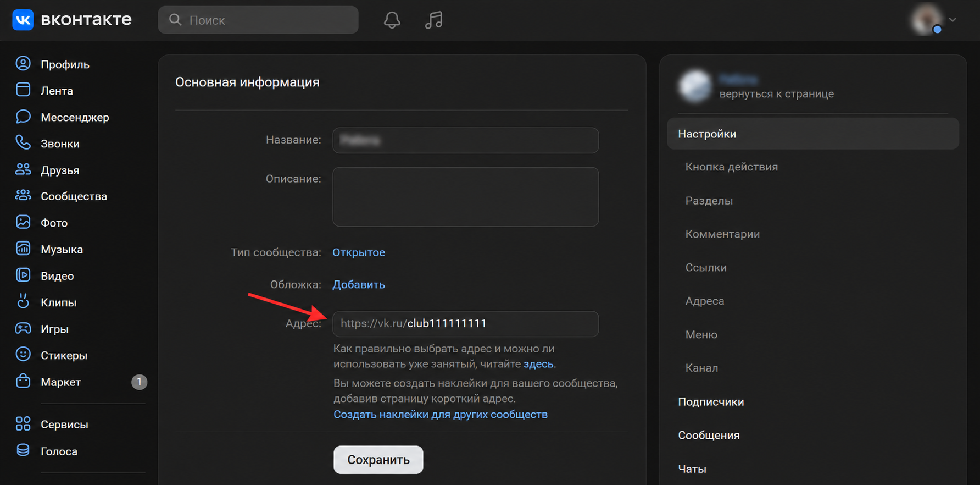Click the Голоса coins icon
980x485 pixels.
pyautogui.click(x=23, y=450)
